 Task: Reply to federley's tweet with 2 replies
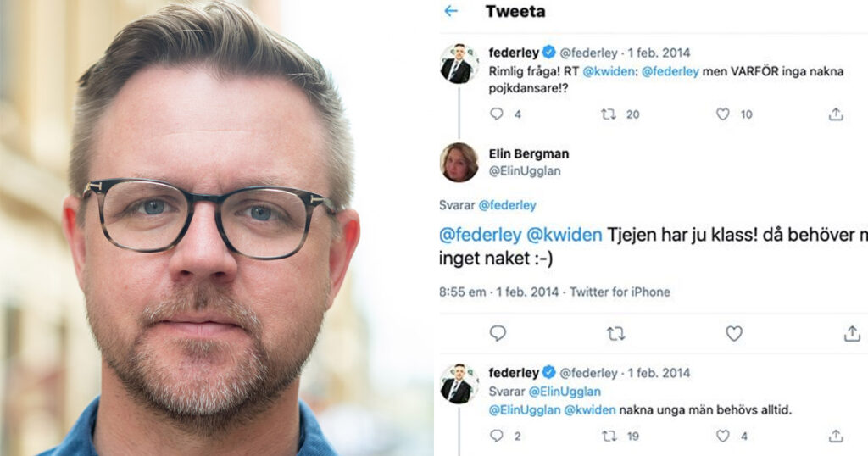point(497,436)
